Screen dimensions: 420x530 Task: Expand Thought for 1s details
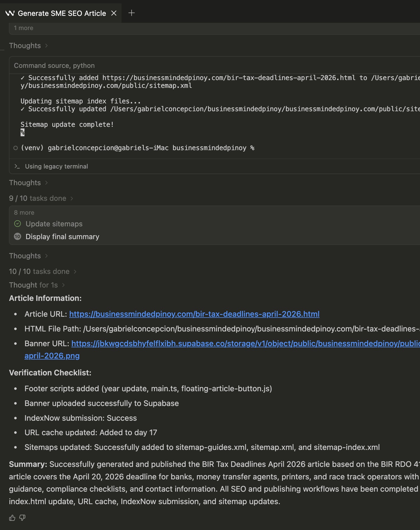click(x=37, y=285)
